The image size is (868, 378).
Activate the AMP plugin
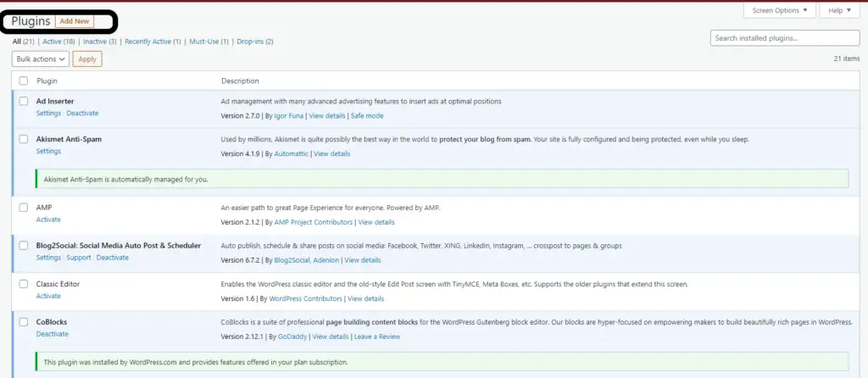(48, 220)
